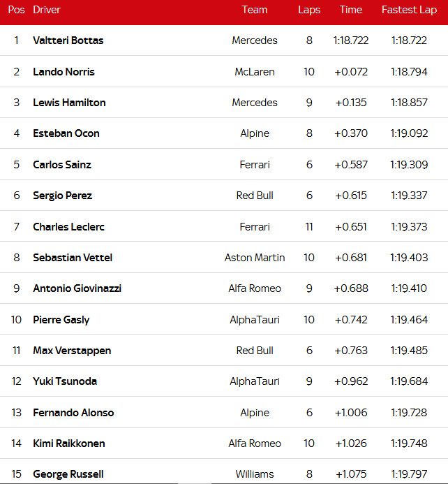Click the Williams team cell
Screen dimensions: 448x484
tap(255, 474)
